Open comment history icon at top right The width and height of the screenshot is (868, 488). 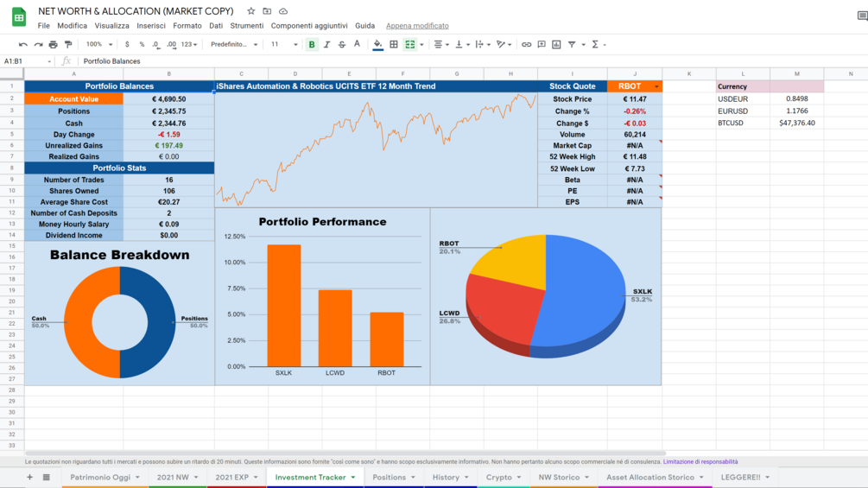862,16
